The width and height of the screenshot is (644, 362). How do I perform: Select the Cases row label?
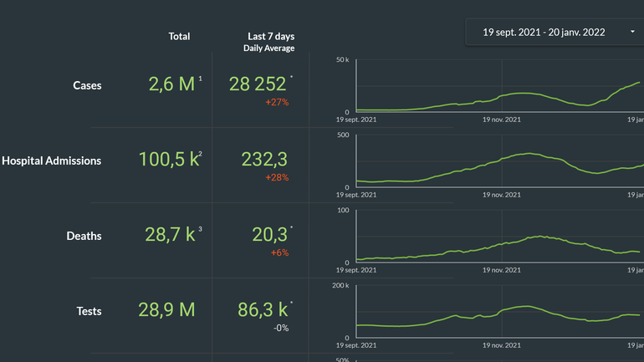pyautogui.click(x=87, y=85)
